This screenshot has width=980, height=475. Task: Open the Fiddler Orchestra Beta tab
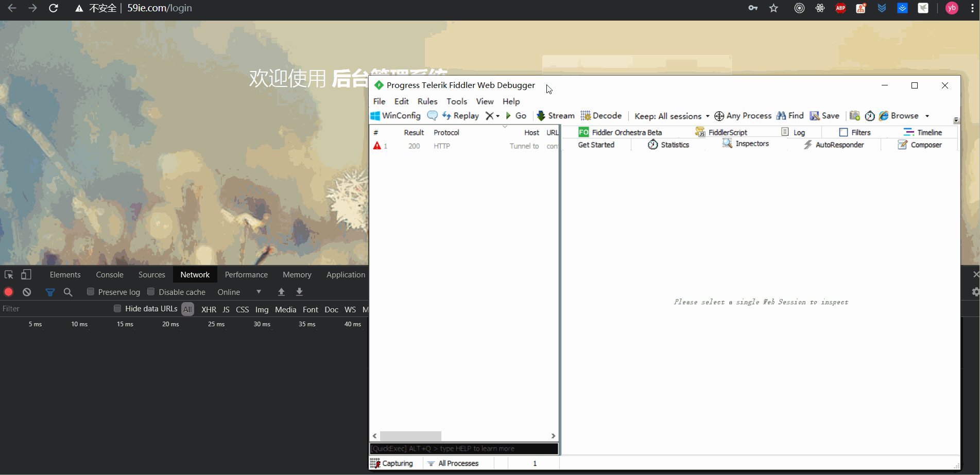click(x=621, y=132)
